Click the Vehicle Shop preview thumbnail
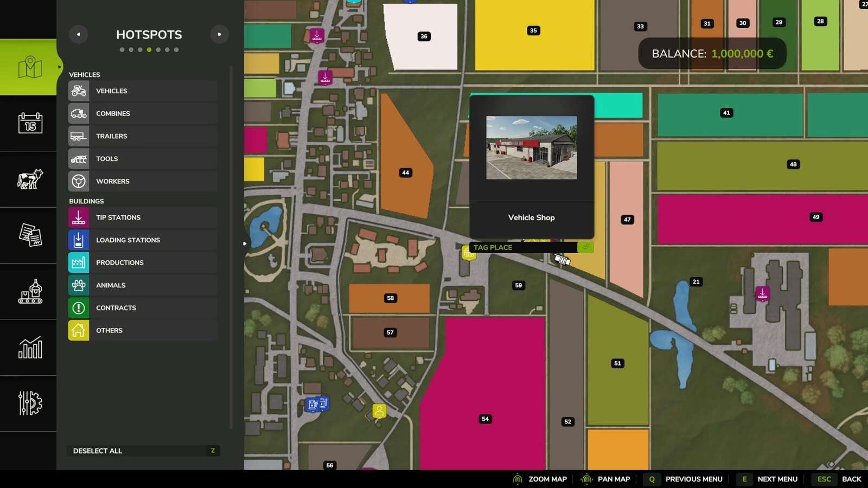The width and height of the screenshot is (868, 488). click(531, 147)
